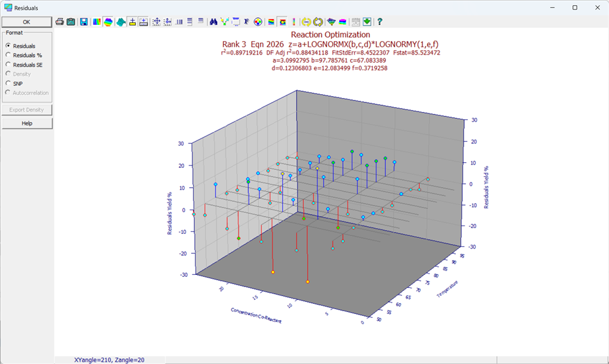
Task: Toggle the vertical bars grid icon
Action: (x=179, y=22)
